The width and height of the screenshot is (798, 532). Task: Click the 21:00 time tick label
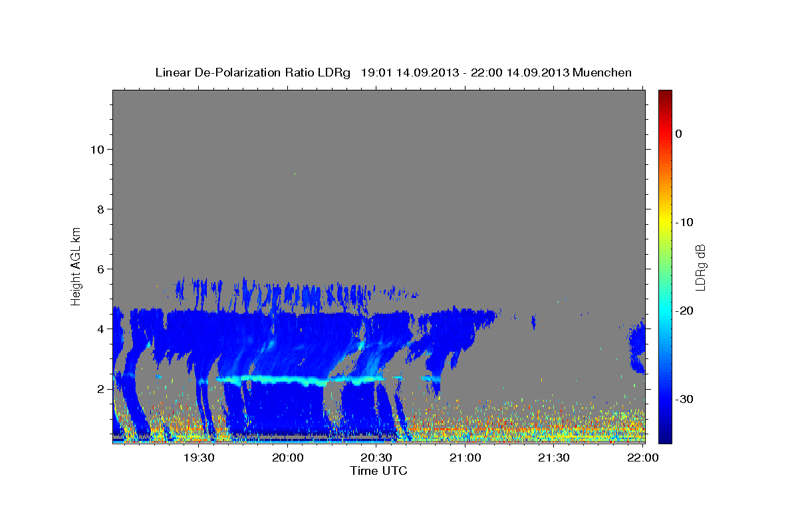tap(465, 458)
